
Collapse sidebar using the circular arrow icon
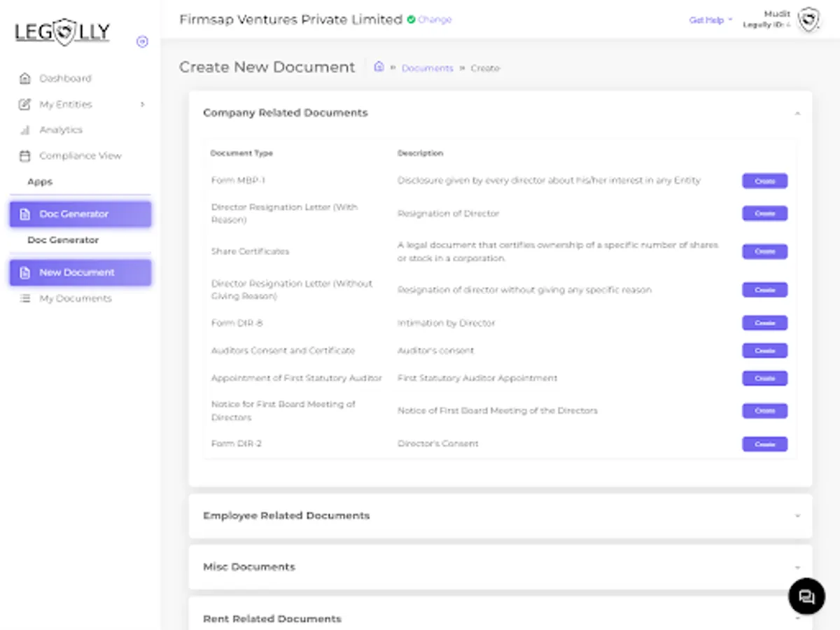click(142, 42)
